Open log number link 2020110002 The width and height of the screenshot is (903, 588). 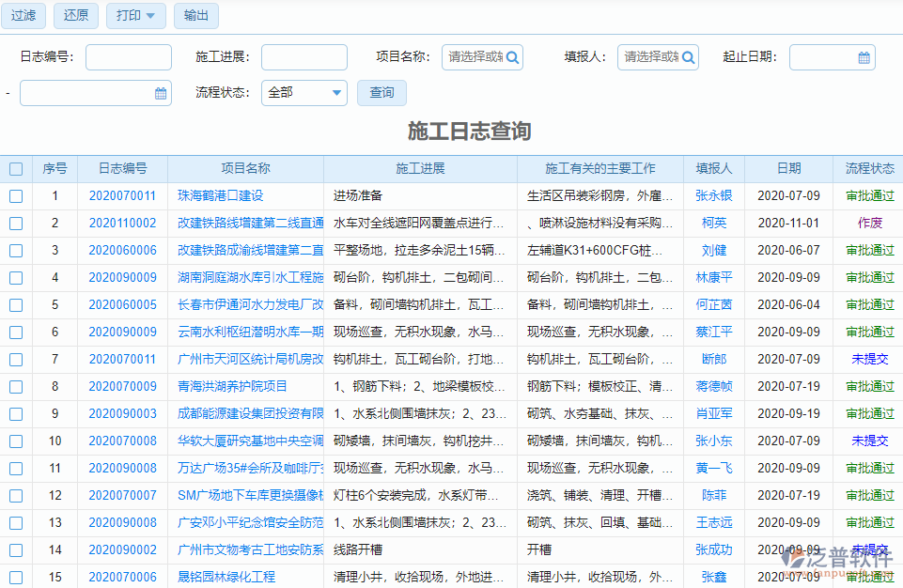pos(122,223)
